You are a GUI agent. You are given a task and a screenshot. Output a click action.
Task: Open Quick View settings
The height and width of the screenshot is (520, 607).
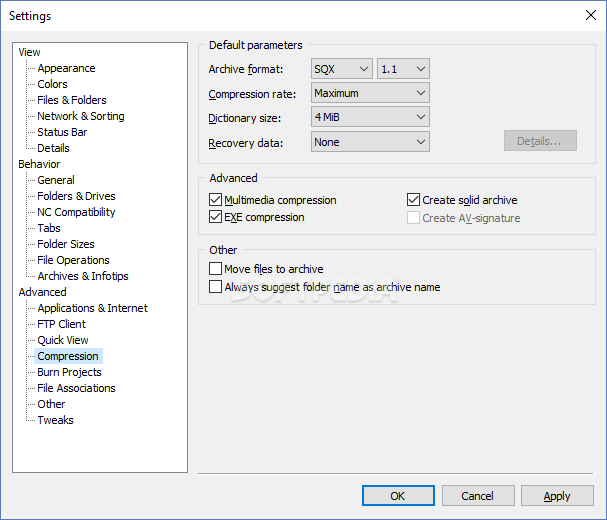pos(63,340)
